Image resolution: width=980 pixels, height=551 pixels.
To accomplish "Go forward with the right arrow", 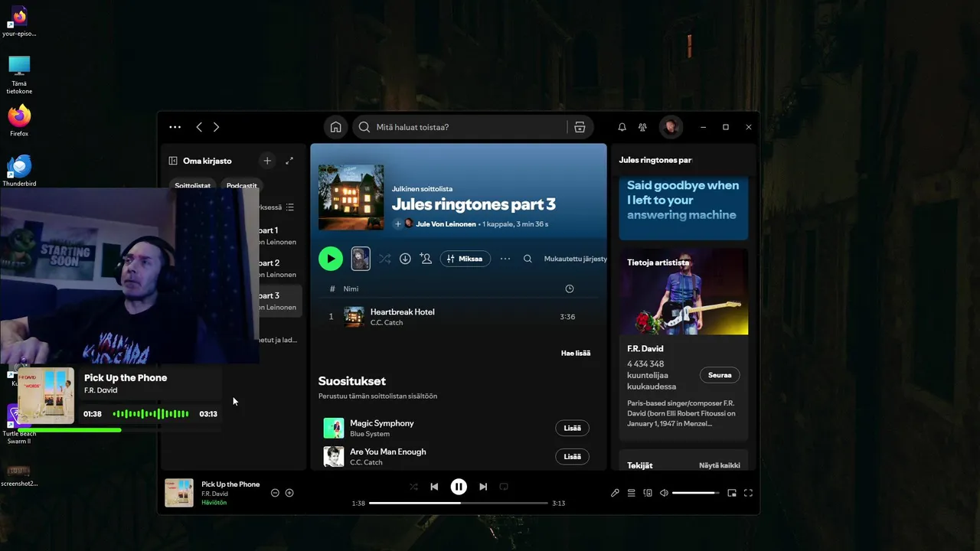I will click(x=216, y=127).
